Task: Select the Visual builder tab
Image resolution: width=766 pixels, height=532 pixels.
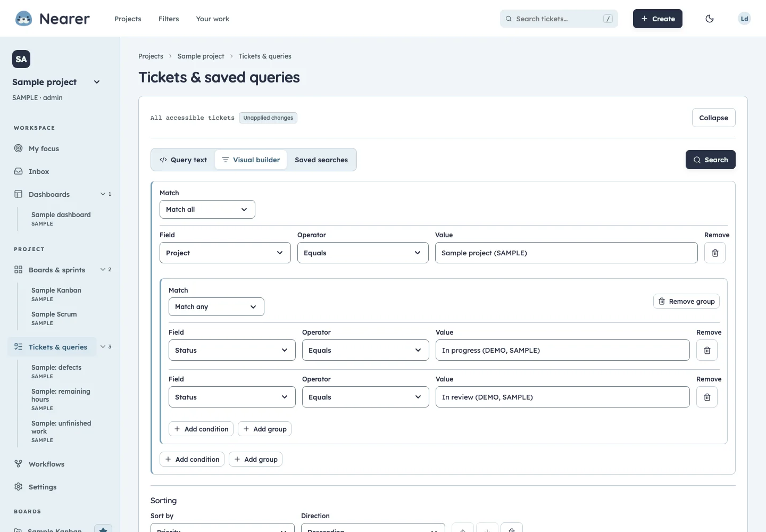Action: tap(251, 160)
